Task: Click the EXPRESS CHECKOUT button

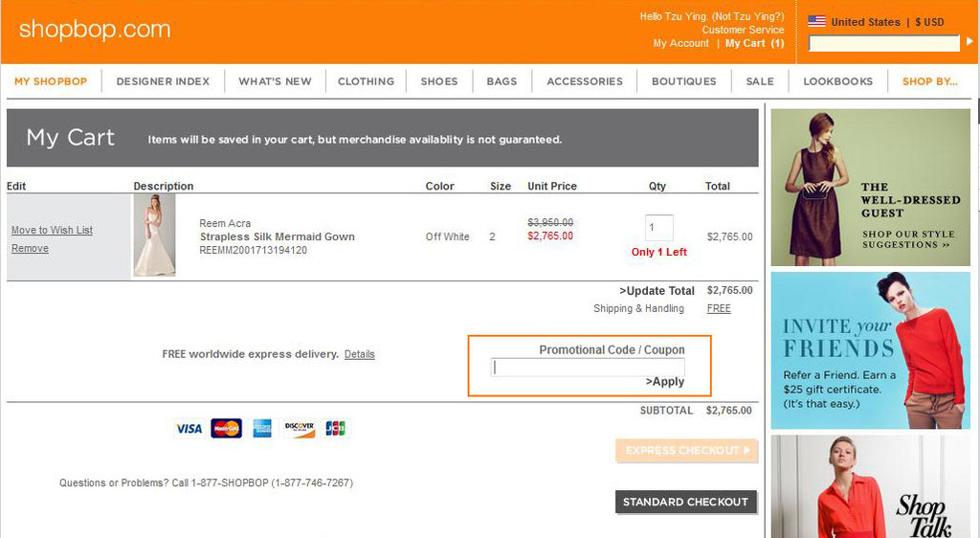Action: pos(686,451)
